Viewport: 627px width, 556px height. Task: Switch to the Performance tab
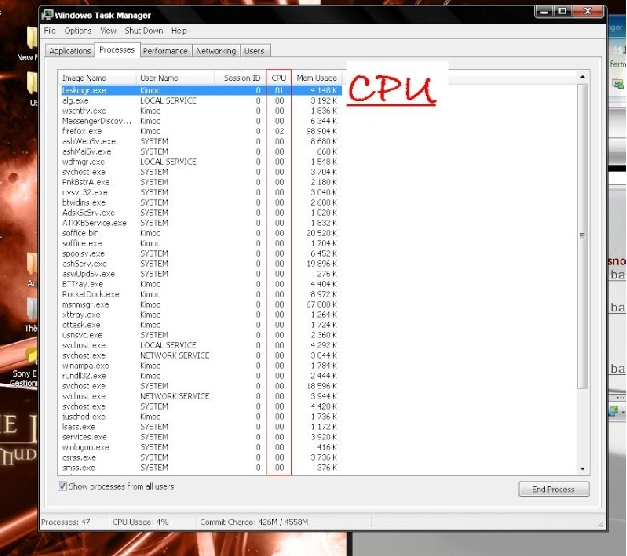[x=165, y=51]
